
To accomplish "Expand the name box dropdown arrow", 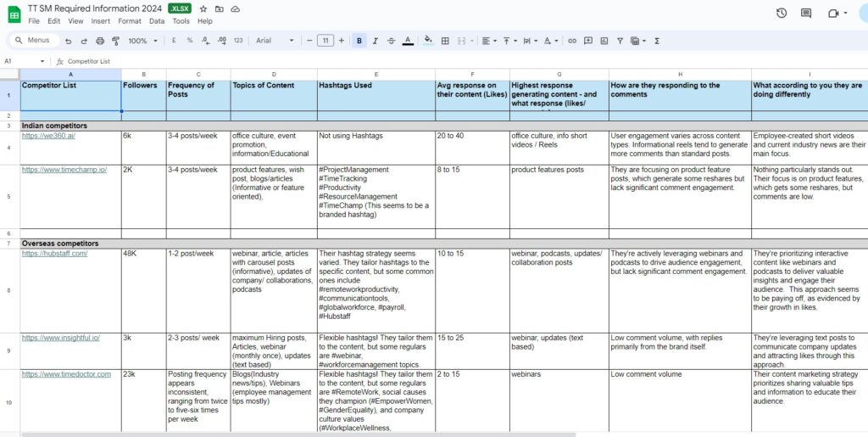I will pyautogui.click(x=42, y=61).
